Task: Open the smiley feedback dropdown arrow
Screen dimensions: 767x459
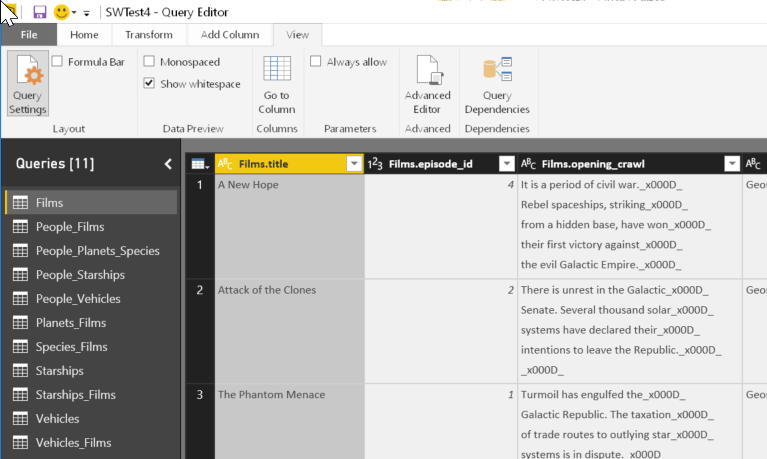Action: pyautogui.click(x=74, y=13)
